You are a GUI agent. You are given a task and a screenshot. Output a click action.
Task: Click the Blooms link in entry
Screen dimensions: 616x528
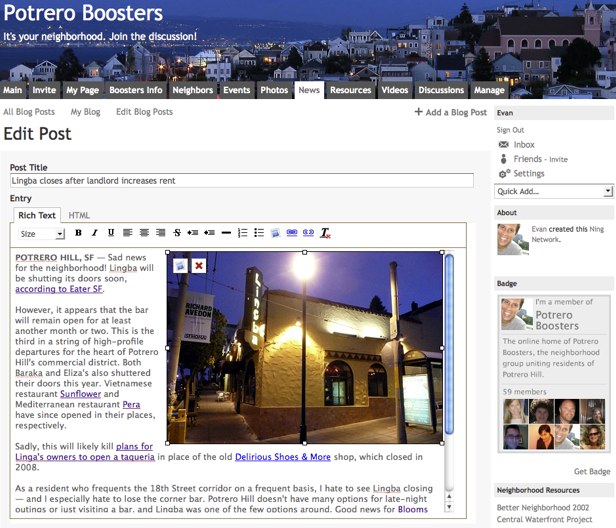412,510
